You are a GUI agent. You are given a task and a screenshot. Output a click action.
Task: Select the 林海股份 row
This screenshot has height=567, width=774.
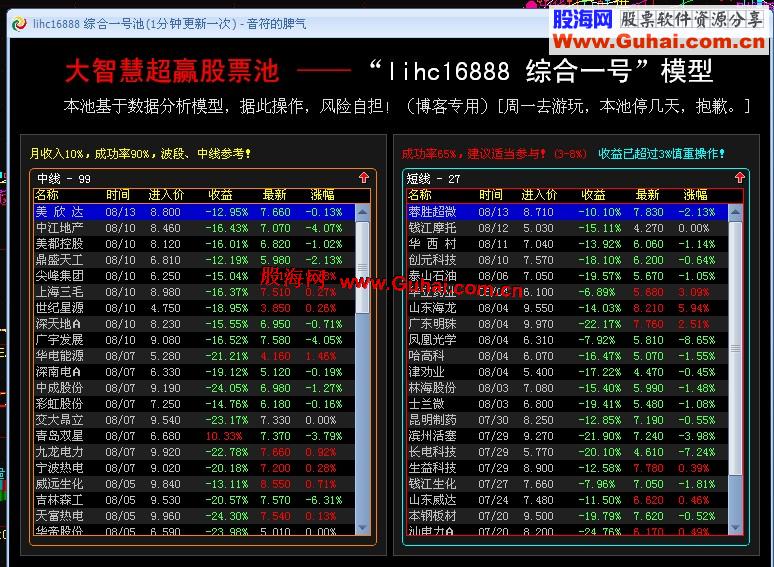(x=568, y=388)
